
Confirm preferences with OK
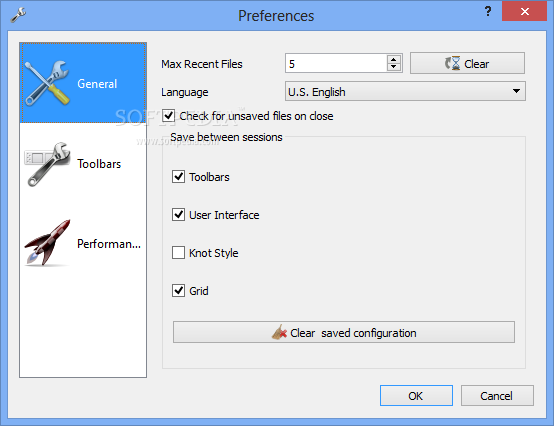coord(416,396)
